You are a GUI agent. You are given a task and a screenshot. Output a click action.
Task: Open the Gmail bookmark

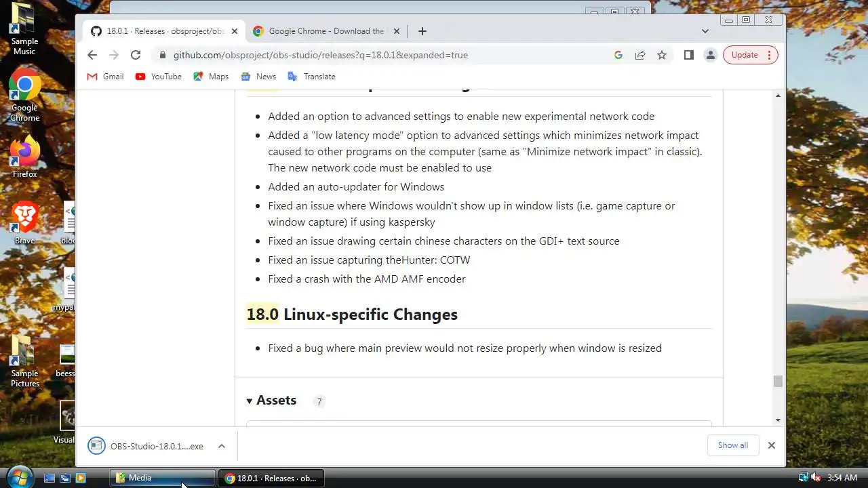105,77
